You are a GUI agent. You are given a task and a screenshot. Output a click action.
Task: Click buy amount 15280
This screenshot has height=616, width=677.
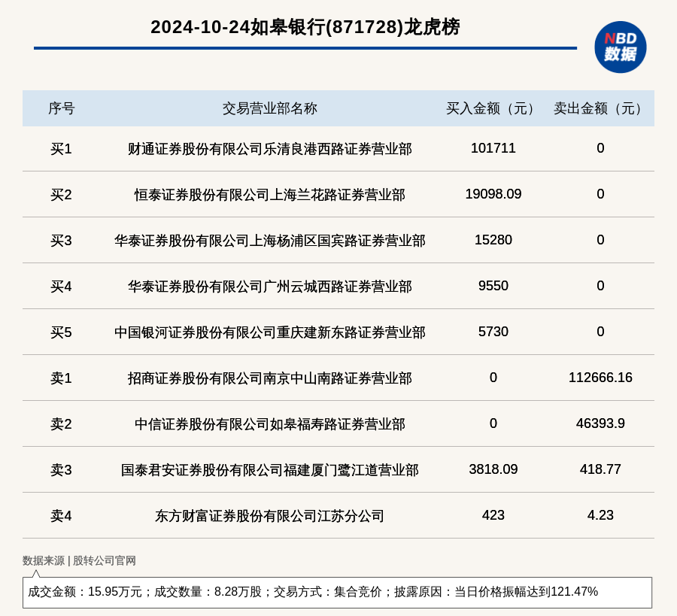[493, 240]
